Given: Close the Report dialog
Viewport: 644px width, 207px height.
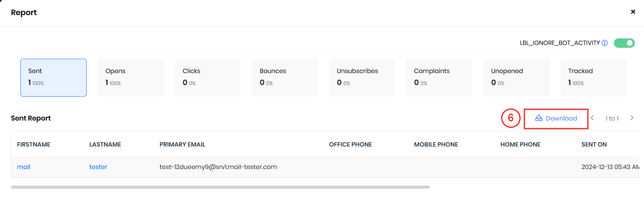Looking at the screenshot, I should coord(633,12).
